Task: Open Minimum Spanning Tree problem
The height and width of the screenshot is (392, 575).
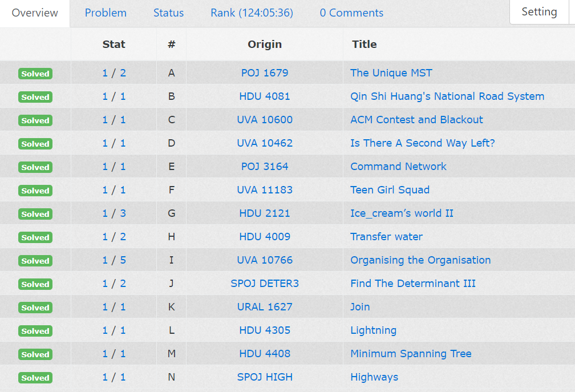Action: pos(411,354)
